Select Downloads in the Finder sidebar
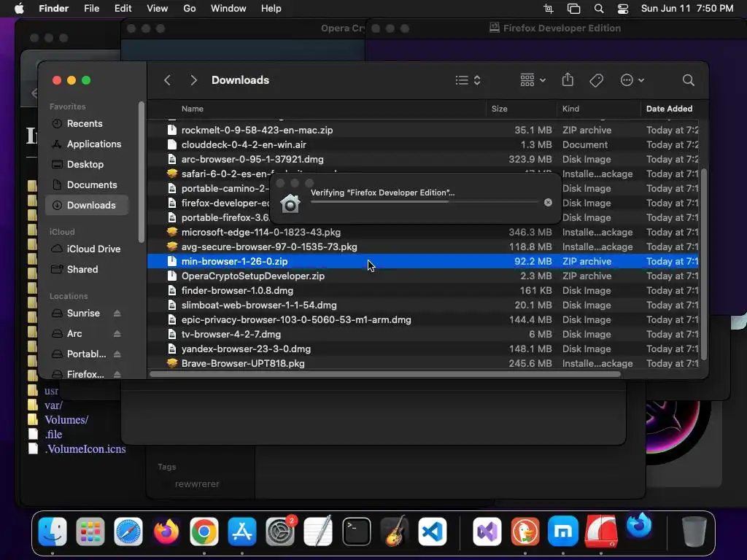Viewport: 747px width, 560px height. click(87, 205)
